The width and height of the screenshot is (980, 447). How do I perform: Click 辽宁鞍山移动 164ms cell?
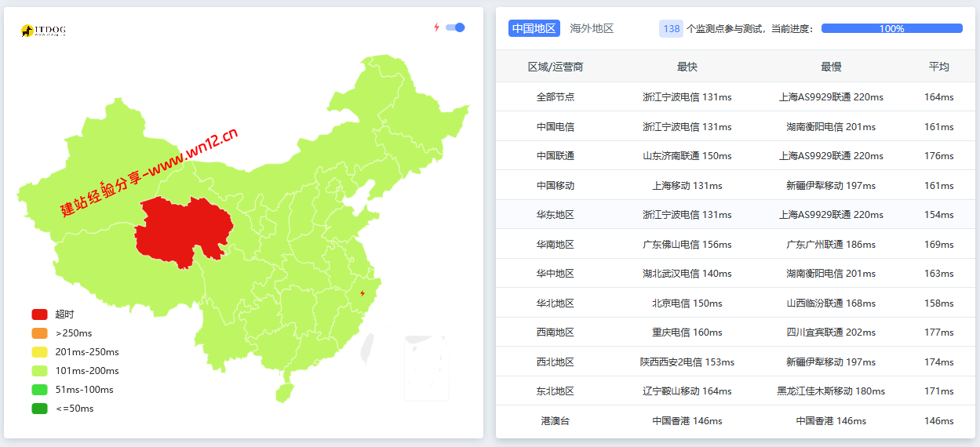tap(687, 391)
